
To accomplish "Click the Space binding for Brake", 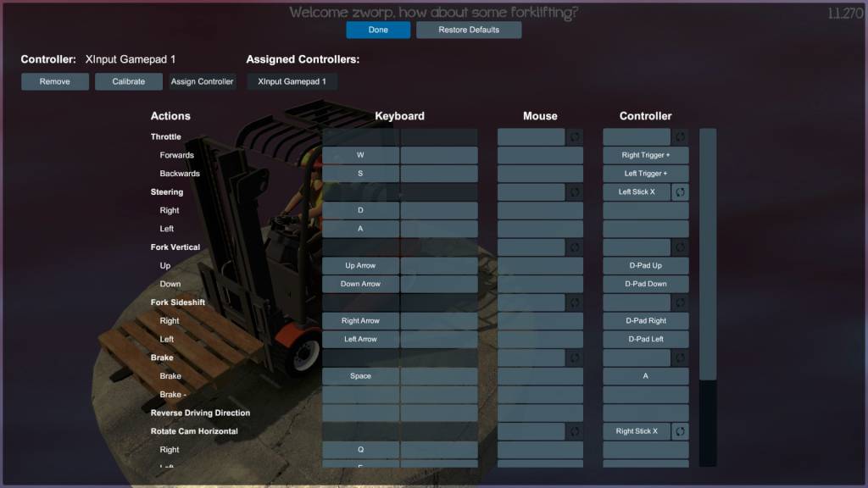I will (359, 375).
